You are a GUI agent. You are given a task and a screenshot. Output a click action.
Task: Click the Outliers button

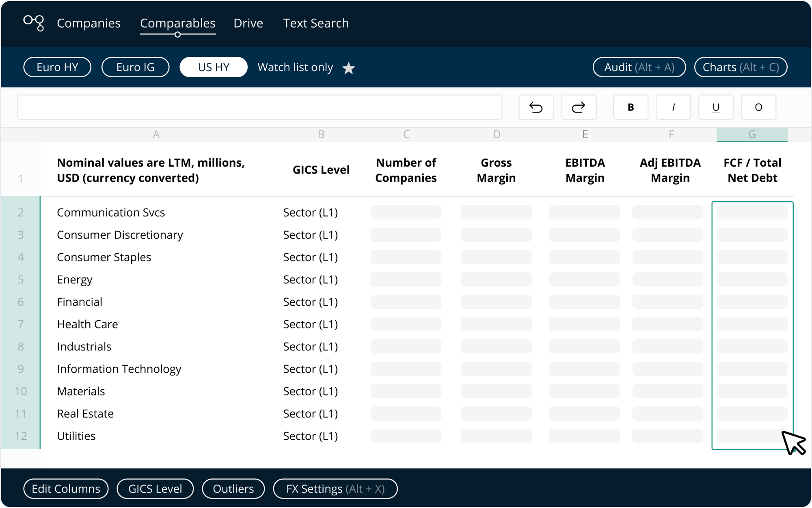click(233, 488)
